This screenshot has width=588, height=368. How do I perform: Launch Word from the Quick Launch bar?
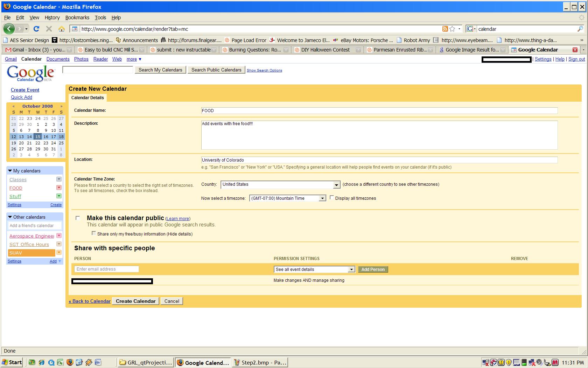(x=98, y=362)
